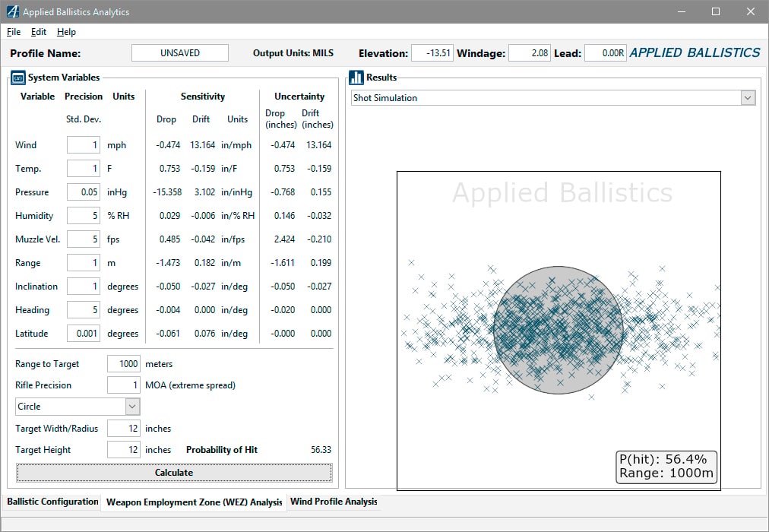Click the gray circular target in simulation plot
The image size is (769, 532).
tap(558, 330)
